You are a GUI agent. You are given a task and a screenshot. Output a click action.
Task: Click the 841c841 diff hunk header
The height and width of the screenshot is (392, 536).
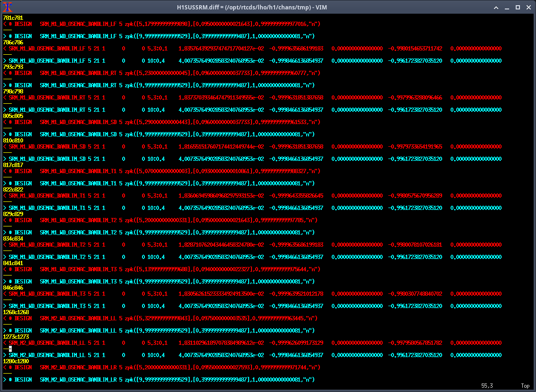click(13, 263)
